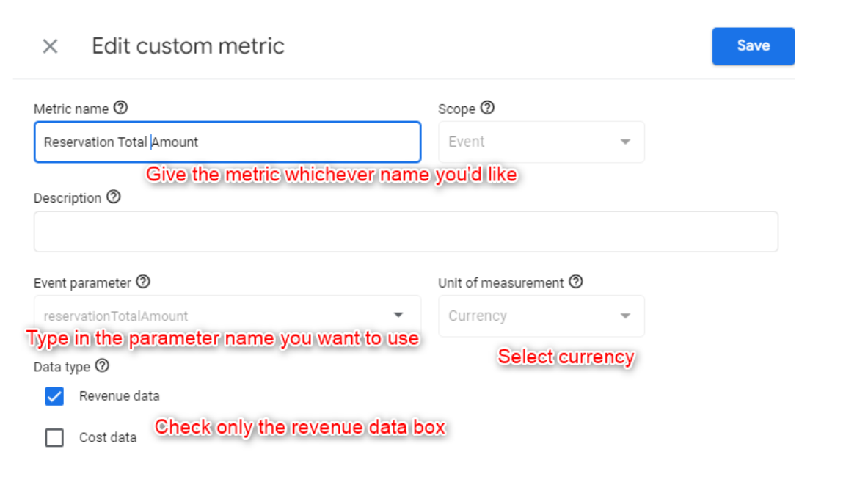This screenshot has width=868, height=496.
Task: Open the Scope help icon
Action: point(487,108)
